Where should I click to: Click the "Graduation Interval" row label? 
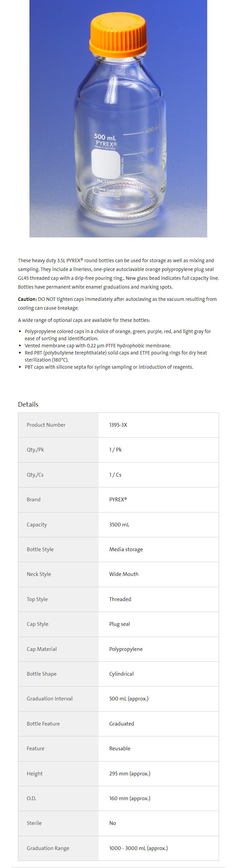[49, 699]
